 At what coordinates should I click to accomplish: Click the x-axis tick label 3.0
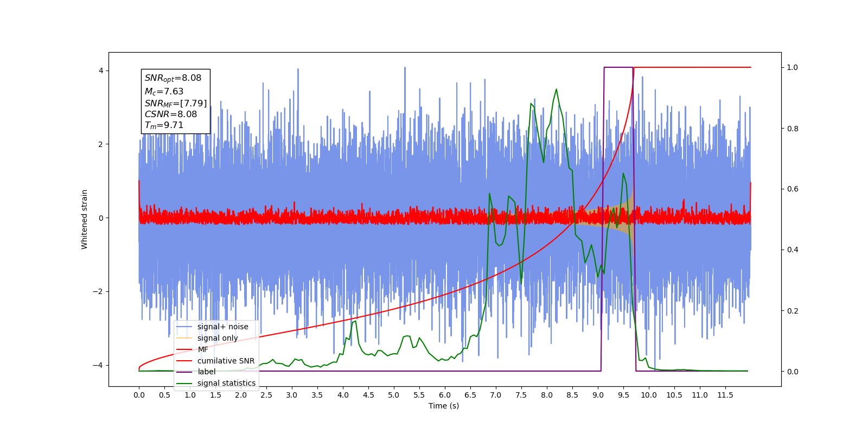292,395
